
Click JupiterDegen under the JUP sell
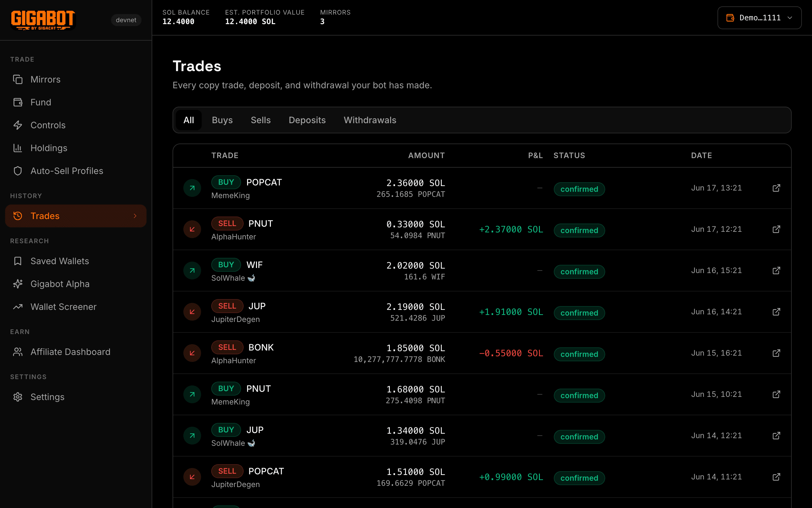tap(236, 319)
